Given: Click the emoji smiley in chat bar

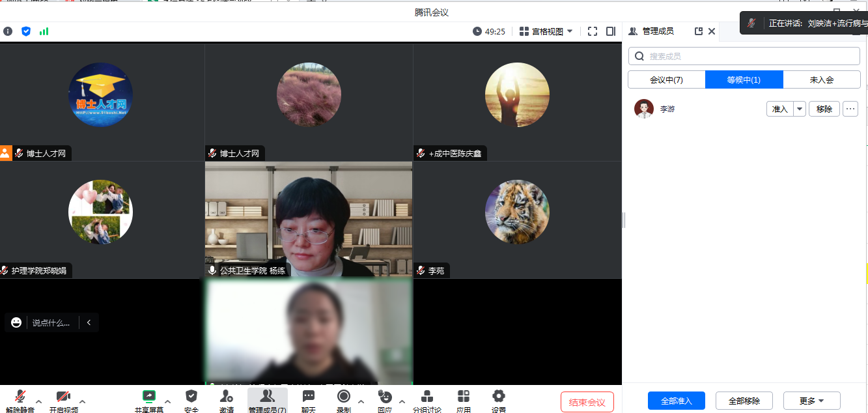Looking at the screenshot, I should [x=16, y=322].
